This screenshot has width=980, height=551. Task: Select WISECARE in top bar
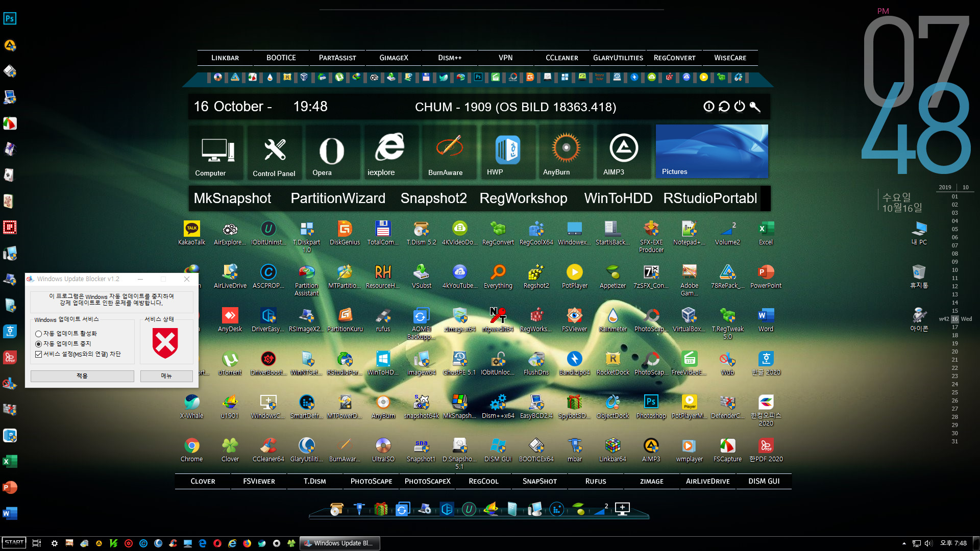pos(730,58)
